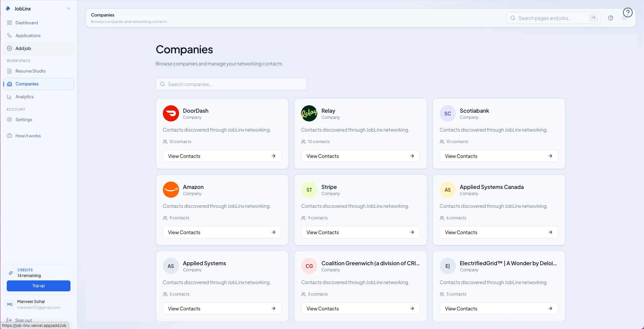Click the Scotiabank company name
Image resolution: width=644 pixels, height=329 pixels.
tap(474, 111)
